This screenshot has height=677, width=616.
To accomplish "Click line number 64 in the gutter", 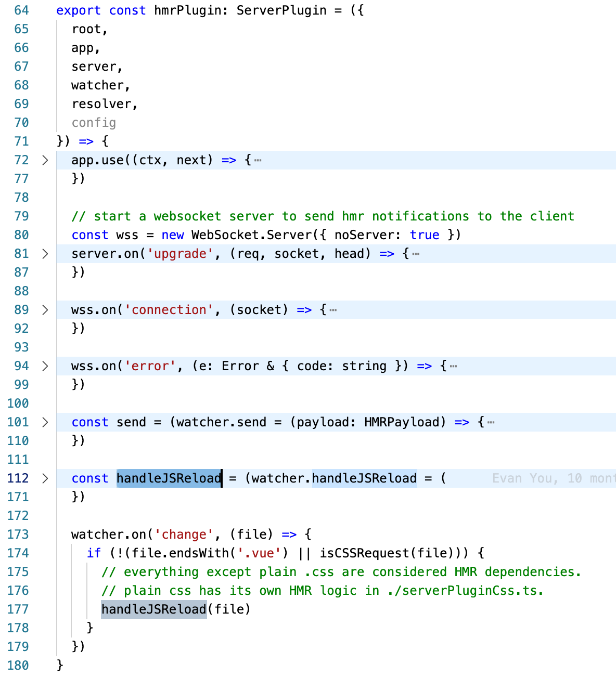I will click(x=21, y=10).
